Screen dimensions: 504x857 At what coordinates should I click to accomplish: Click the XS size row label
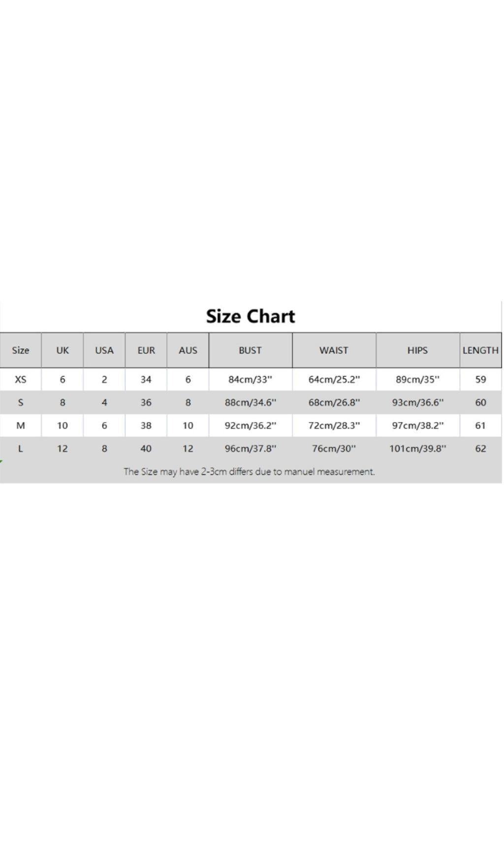click(21, 379)
